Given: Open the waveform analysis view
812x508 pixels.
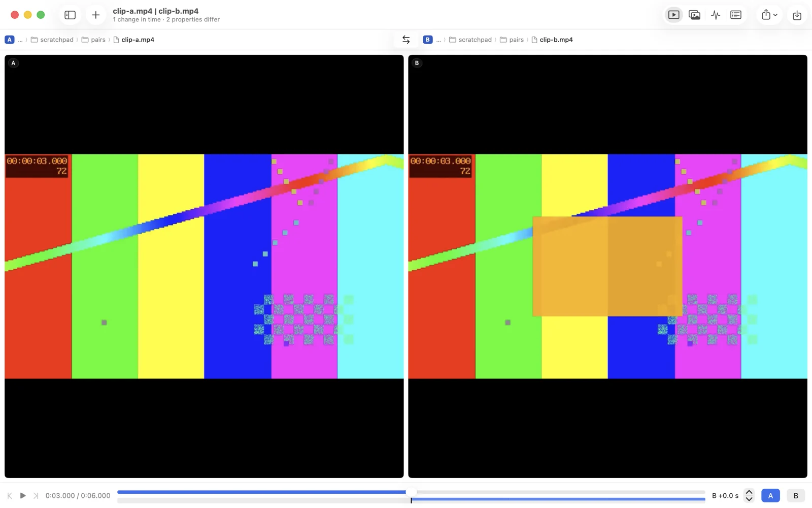Looking at the screenshot, I should coord(715,15).
